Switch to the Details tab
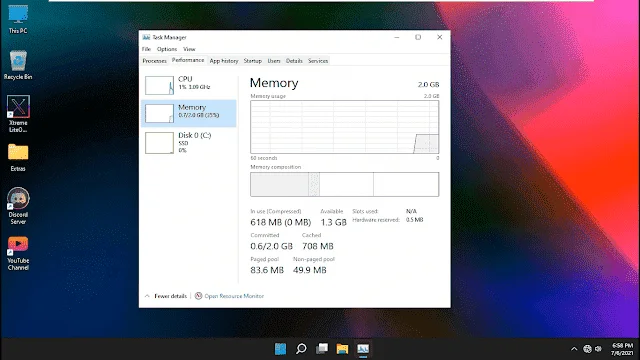The image size is (640, 360). (294, 61)
